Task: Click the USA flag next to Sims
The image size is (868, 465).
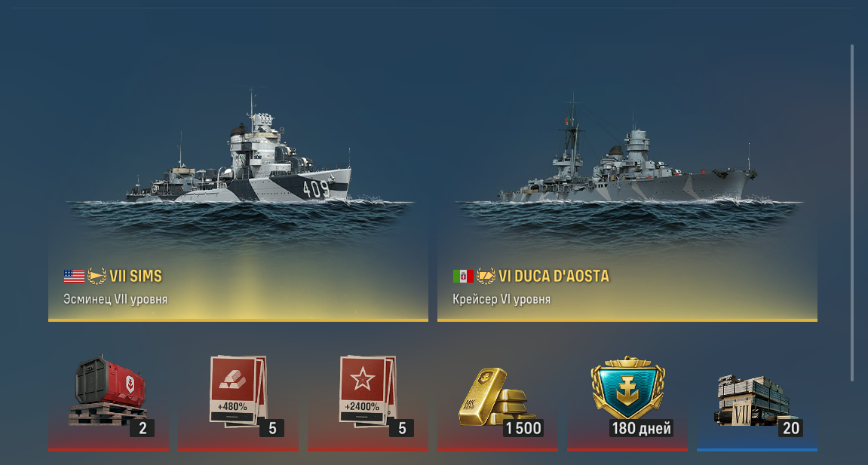Action: click(x=74, y=276)
